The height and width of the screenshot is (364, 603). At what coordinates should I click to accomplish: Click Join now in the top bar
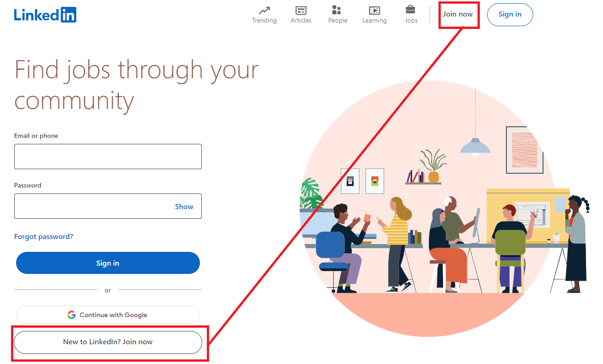click(x=458, y=14)
